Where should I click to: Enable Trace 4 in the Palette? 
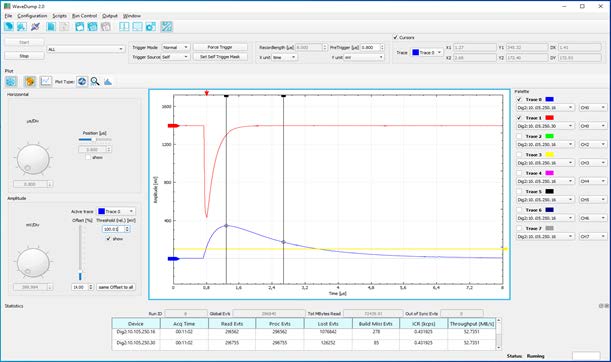tap(519, 173)
